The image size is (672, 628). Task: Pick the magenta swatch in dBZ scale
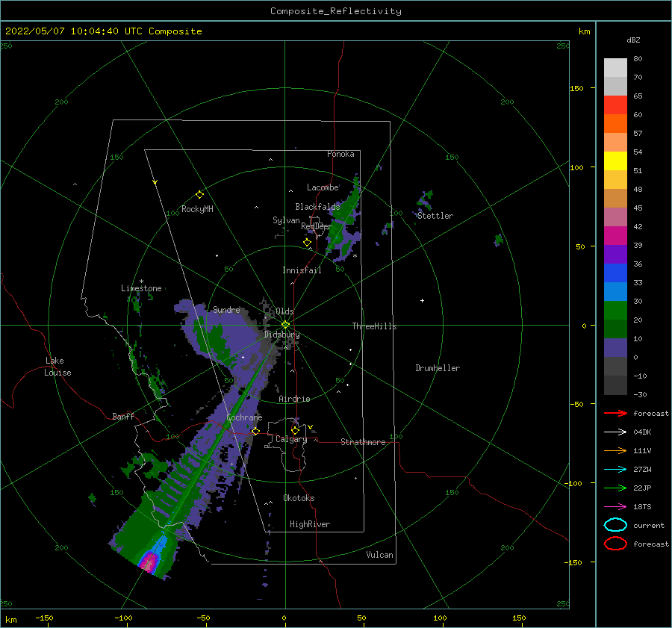point(615,235)
